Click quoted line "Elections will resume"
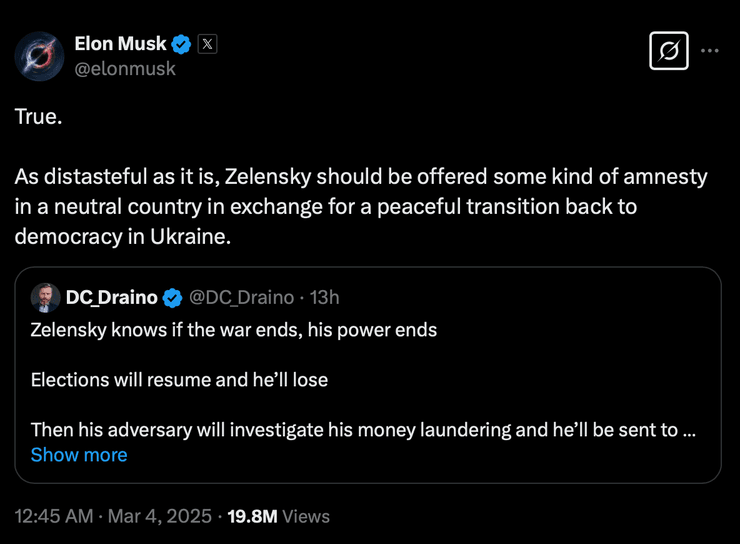Image resolution: width=740 pixels, height=544 pixels. point(179,380)
